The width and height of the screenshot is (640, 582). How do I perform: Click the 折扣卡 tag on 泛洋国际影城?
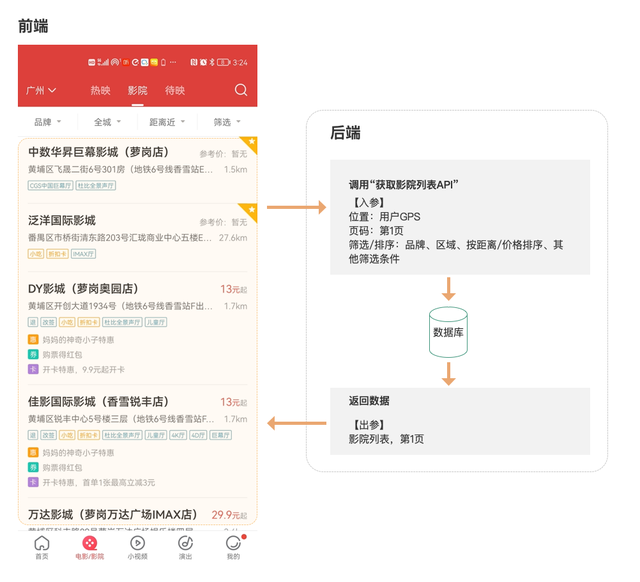(x=57, y=254)
